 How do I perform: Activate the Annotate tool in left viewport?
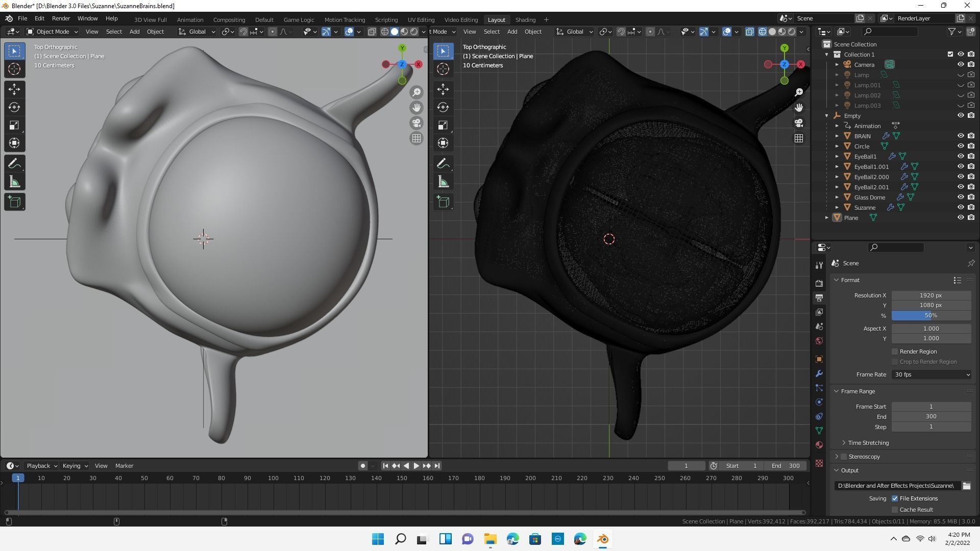coord(14,164)
